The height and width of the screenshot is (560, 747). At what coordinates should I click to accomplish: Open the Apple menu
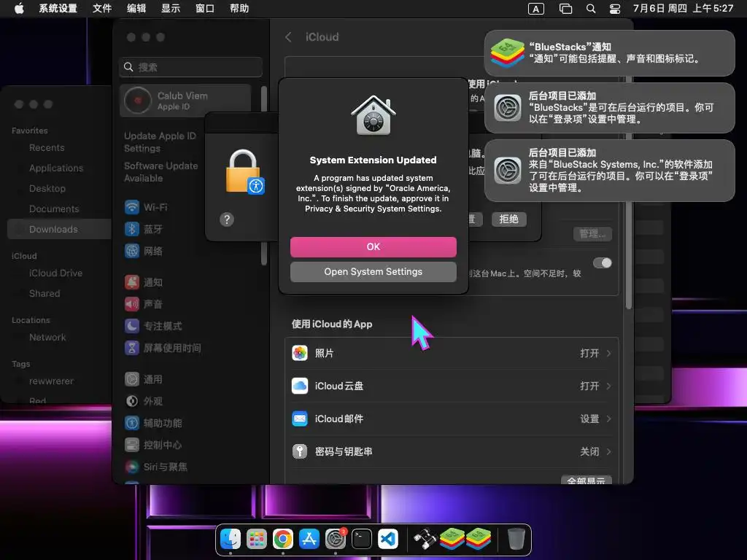(x=19, y=9)
